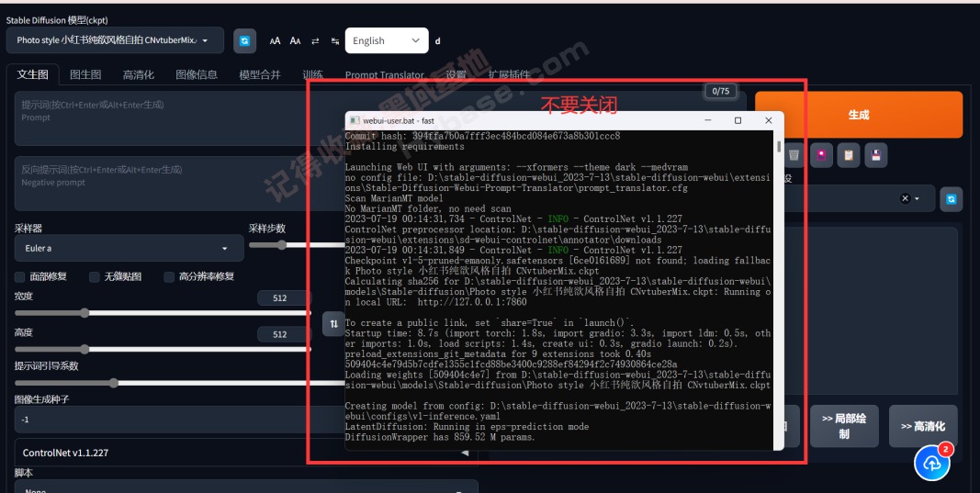Open the preset styles dropdown arrow
Image resolution: width=980 pixels, height=493 pixels.
pos(917,198)
